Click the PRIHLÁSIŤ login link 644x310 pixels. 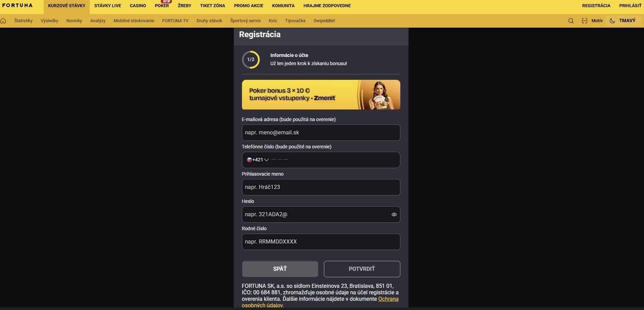point(630,6)
